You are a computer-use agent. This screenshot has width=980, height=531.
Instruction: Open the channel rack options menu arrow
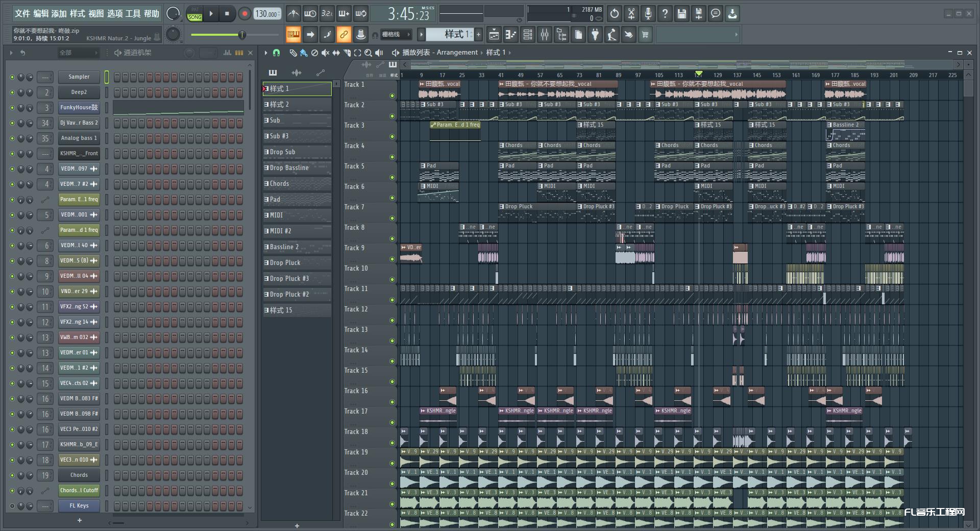point(11,53)
